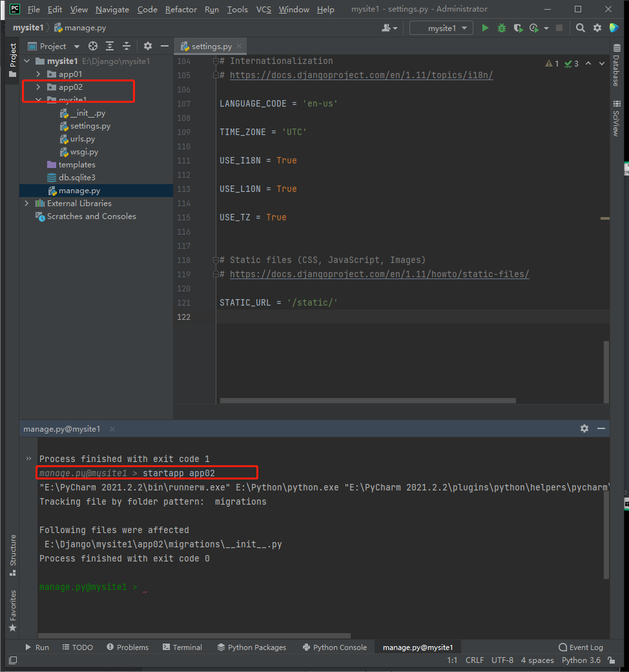Open the profiler dropdown arrow
The height and width of the screenshot is (672, 629).
[x=546, y=28]
